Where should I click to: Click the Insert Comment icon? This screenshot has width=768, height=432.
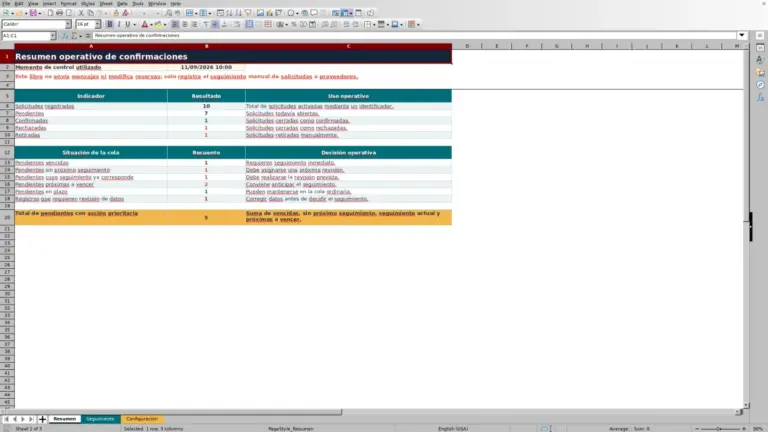(314, 13)
